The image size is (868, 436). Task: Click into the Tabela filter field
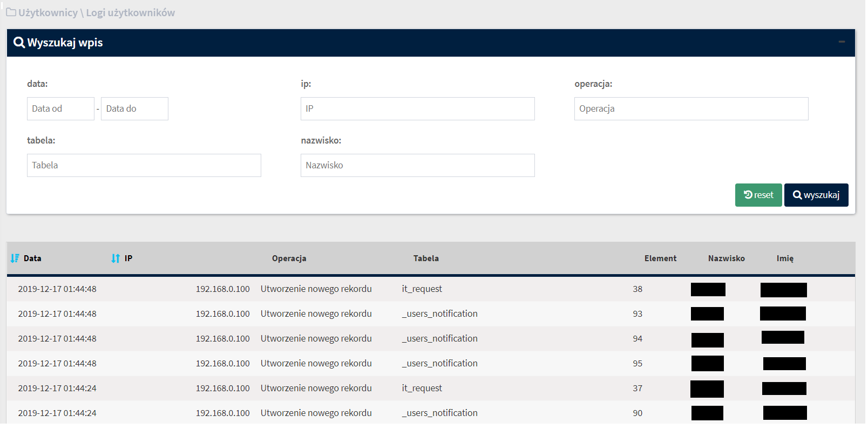coord(144,165)
